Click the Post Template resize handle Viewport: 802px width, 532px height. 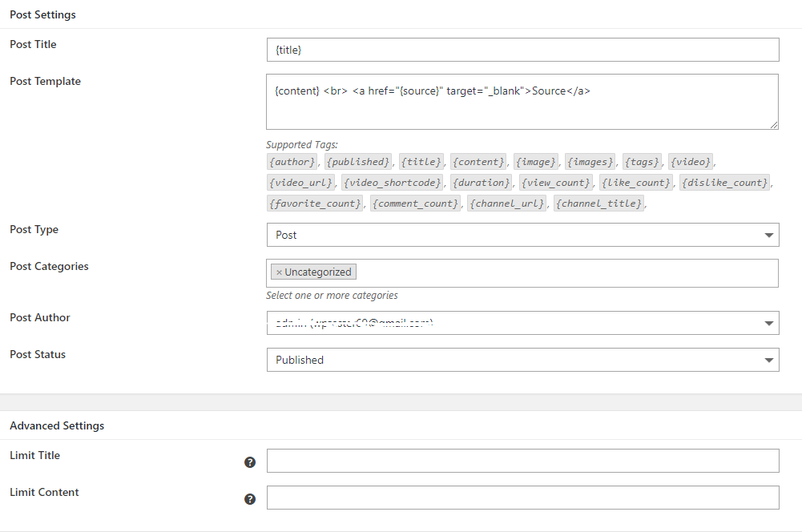pyautogui.click(x=774, y=124)
